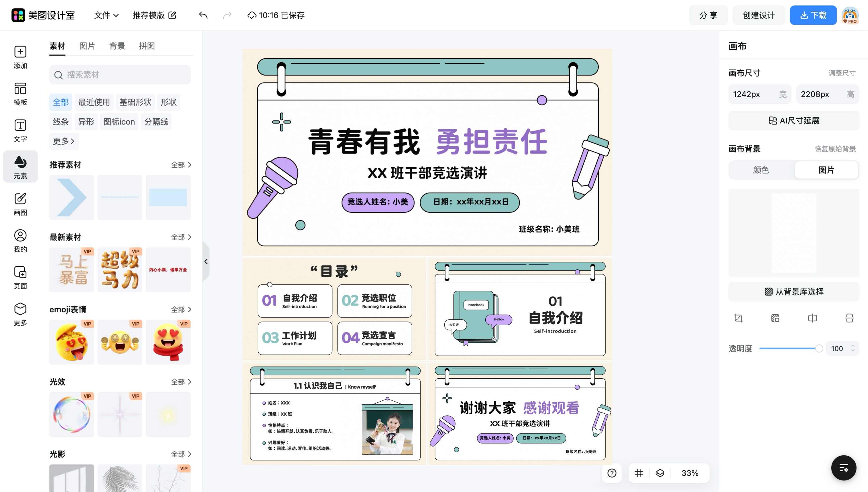Expand 全部 for 光影 section

click(x=181, y=454)
